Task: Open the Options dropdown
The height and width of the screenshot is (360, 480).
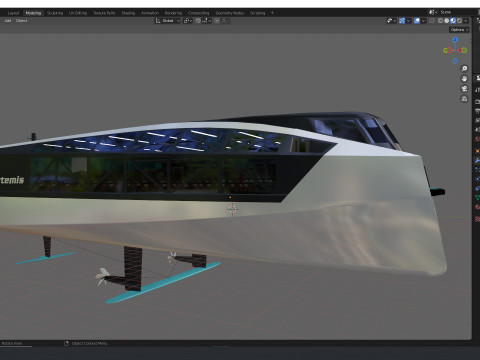Action: point(459,30)
